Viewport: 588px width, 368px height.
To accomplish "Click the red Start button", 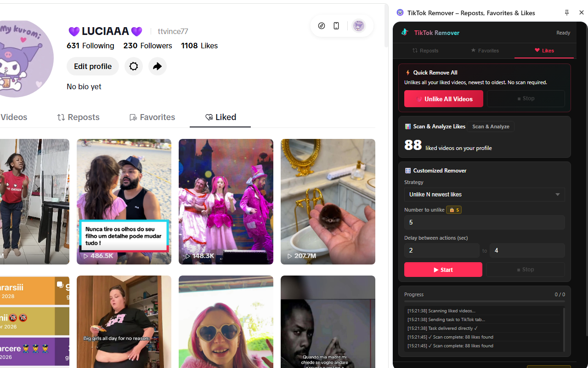I will (443, 270).
